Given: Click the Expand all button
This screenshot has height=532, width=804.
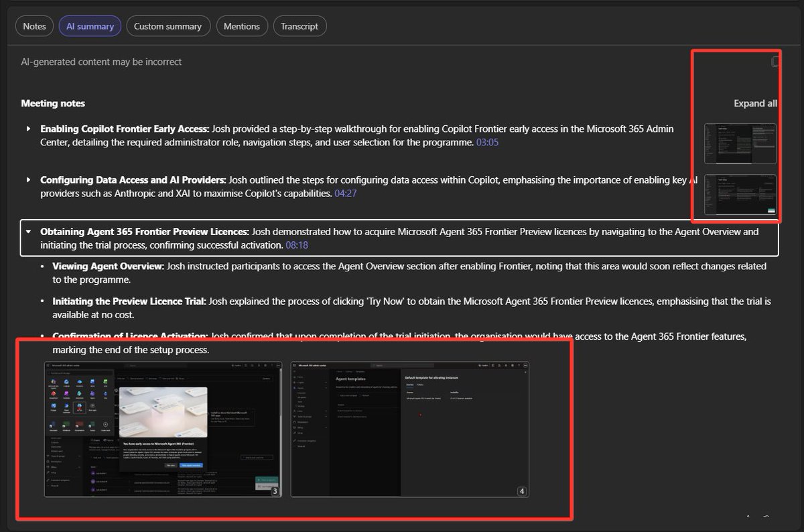Looking at the screenshot, I should tap(755, 103).
